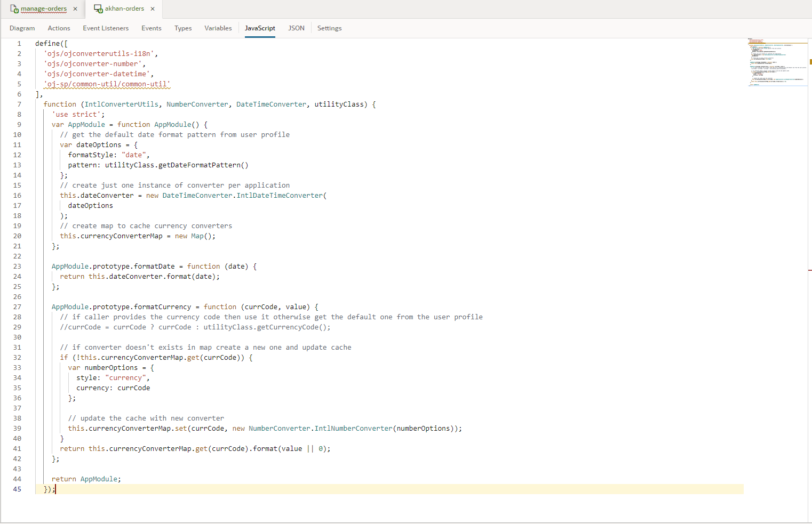Click the 'return AppModule;' line
The height and width of the screenshot is (524, 812).
(x=86, y=479)
